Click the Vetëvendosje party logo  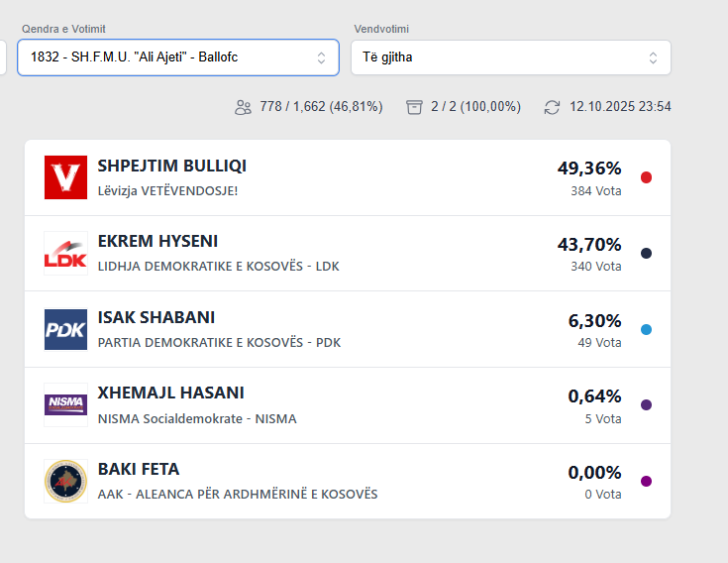[x=65, y=177]
